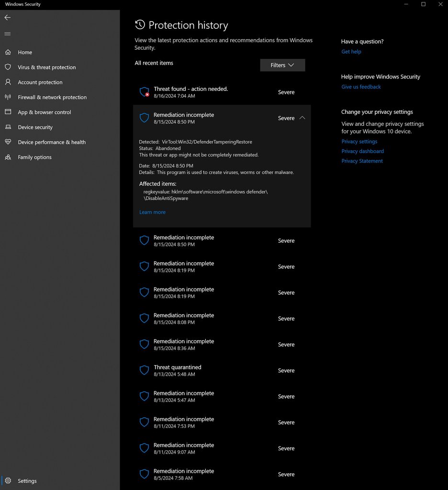
Task: Click shield icon of Threat quarantined entry
Action: click(x=144, y=370)
